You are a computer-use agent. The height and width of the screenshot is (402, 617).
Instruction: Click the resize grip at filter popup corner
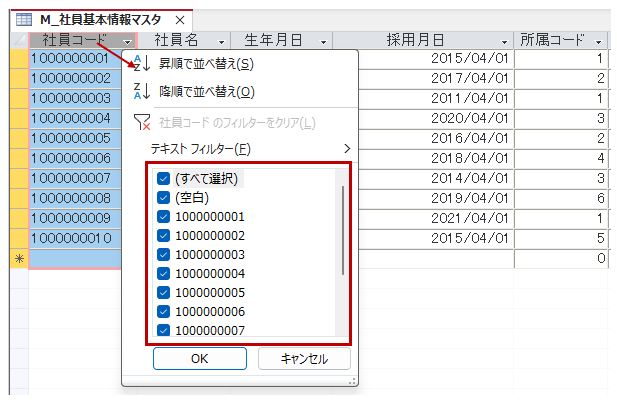coord(351,380)
